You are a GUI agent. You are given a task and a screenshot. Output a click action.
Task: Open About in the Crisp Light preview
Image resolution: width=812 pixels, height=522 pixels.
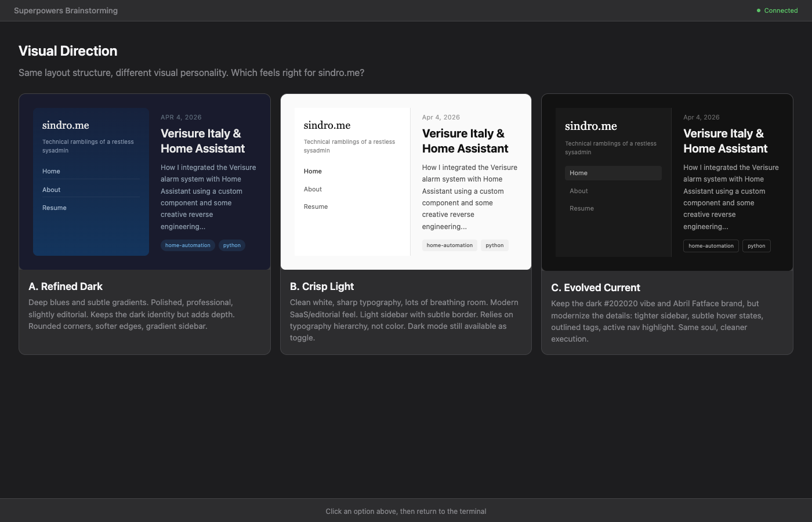coord(313,189)
